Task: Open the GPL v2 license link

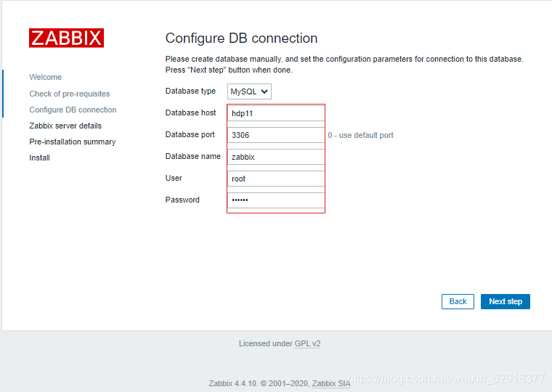Action: pos(307,343)
